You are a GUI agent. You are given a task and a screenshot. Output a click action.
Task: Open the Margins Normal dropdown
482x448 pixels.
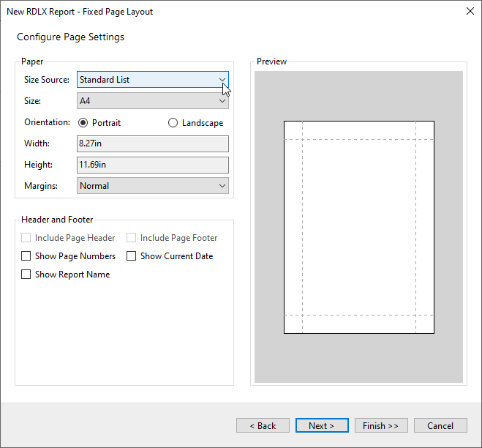152,186
